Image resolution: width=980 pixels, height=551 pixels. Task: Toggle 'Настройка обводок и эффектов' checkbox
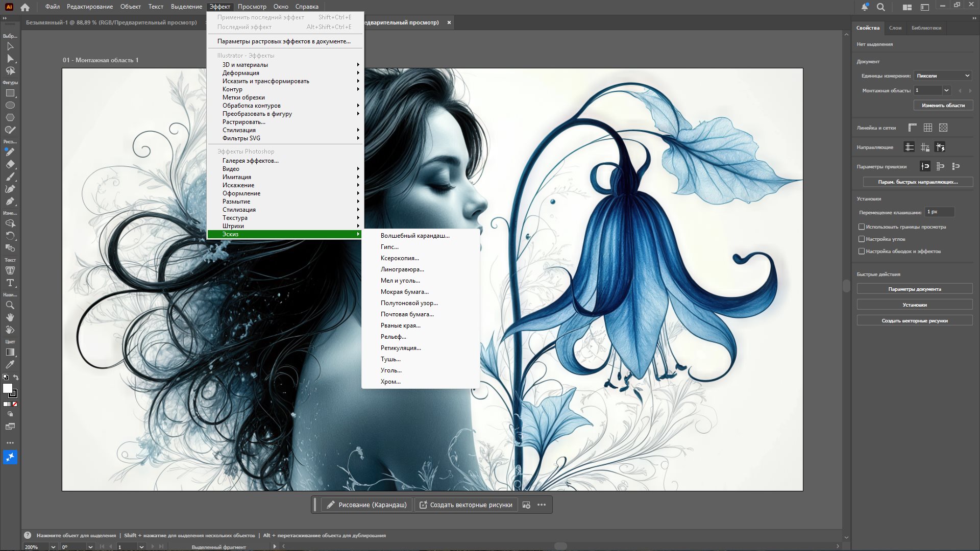[x=862, y=251]
